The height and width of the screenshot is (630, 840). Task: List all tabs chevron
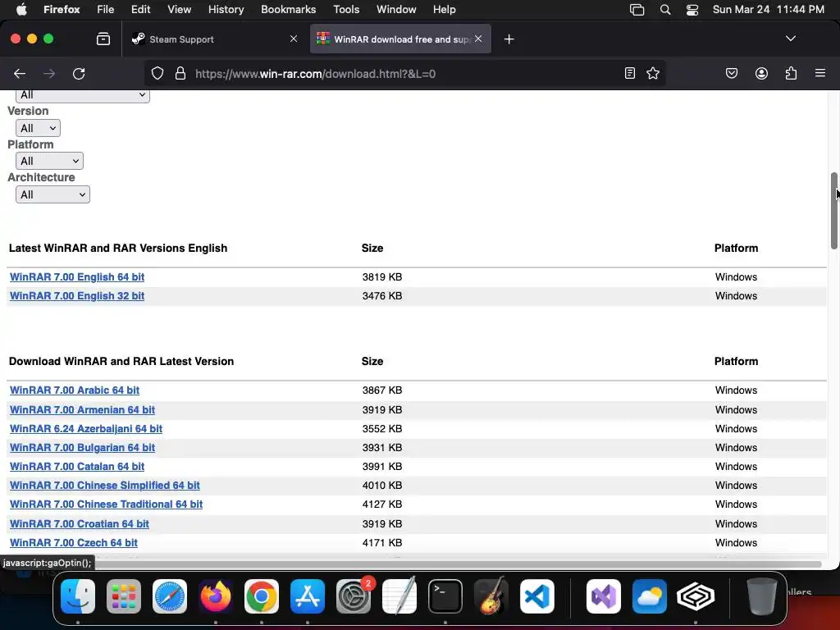tap(790, 39)
